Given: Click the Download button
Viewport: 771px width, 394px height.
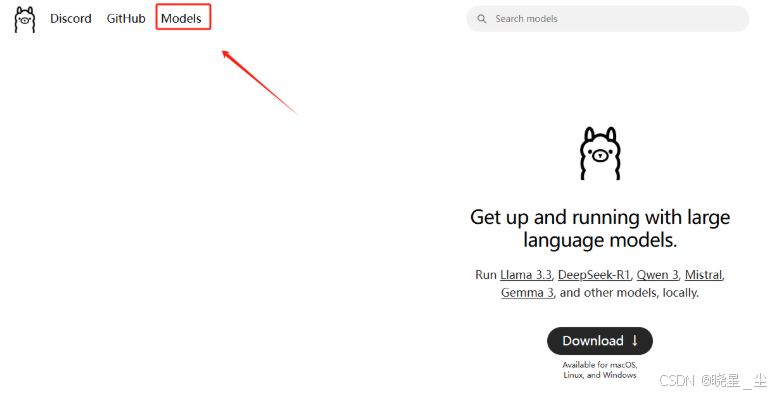Looking at the screenshot, I should click(x=600, y=341).
